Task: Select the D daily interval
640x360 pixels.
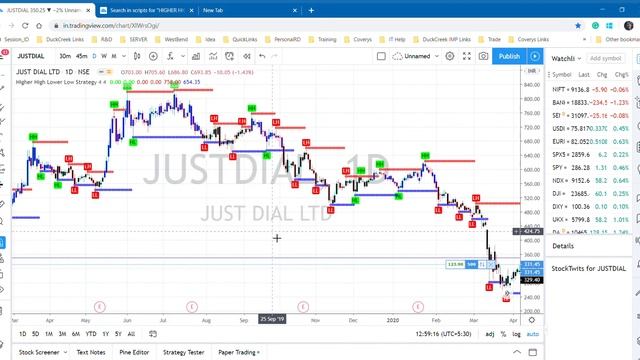Action: [x=94, y=56]
